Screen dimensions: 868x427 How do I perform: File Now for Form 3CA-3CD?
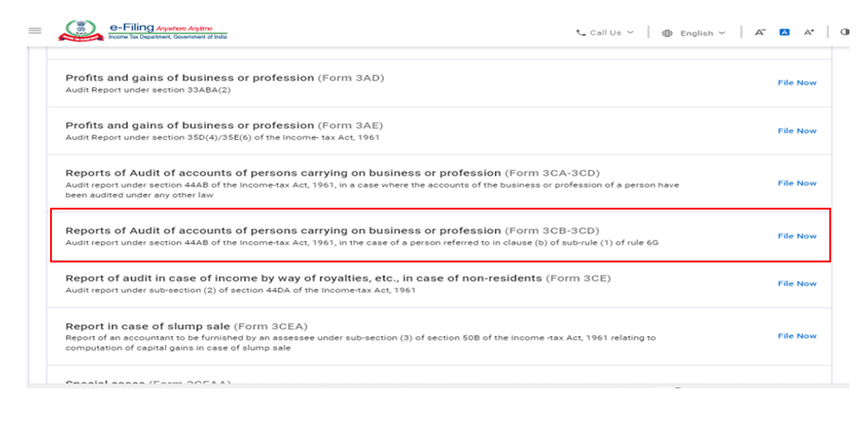(797, 183)
